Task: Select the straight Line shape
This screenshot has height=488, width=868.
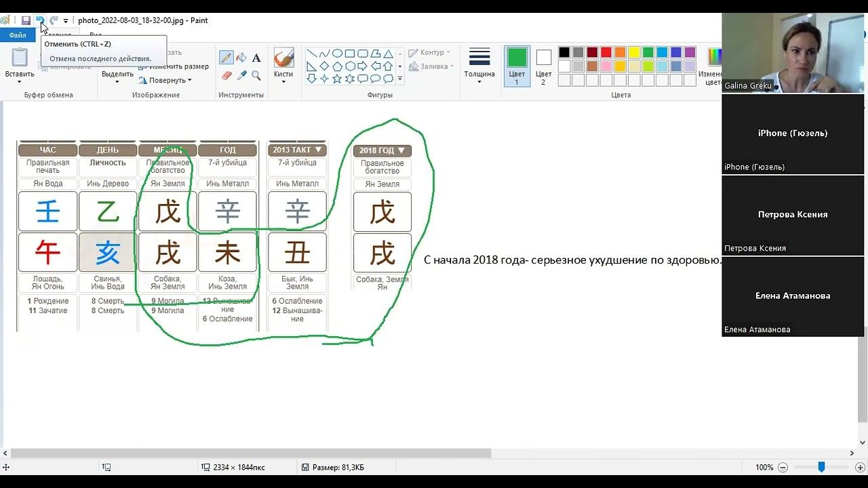Action: click(311, 54)
